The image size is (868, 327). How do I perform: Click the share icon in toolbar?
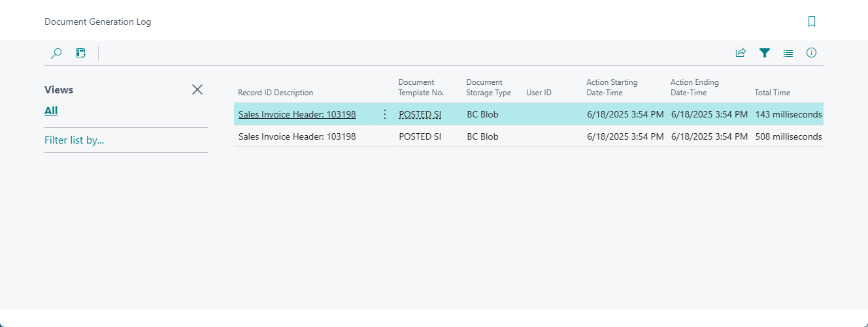(741, 53)
